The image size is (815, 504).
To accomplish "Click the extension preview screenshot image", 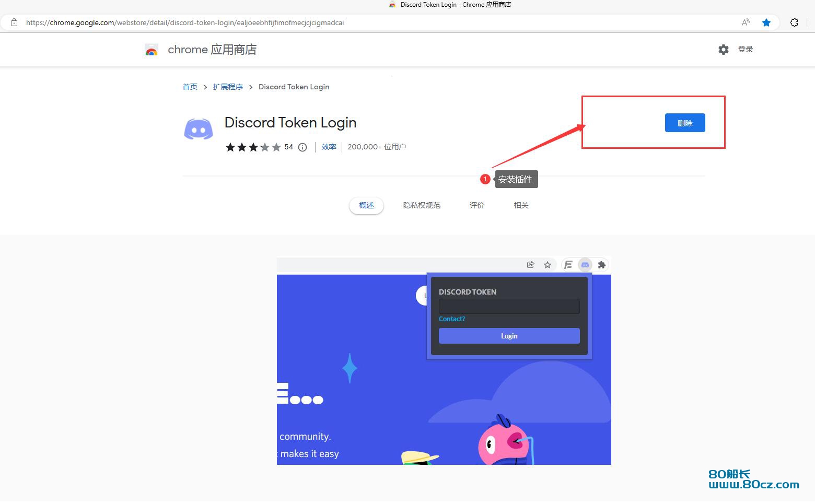I will pos(444,360).
